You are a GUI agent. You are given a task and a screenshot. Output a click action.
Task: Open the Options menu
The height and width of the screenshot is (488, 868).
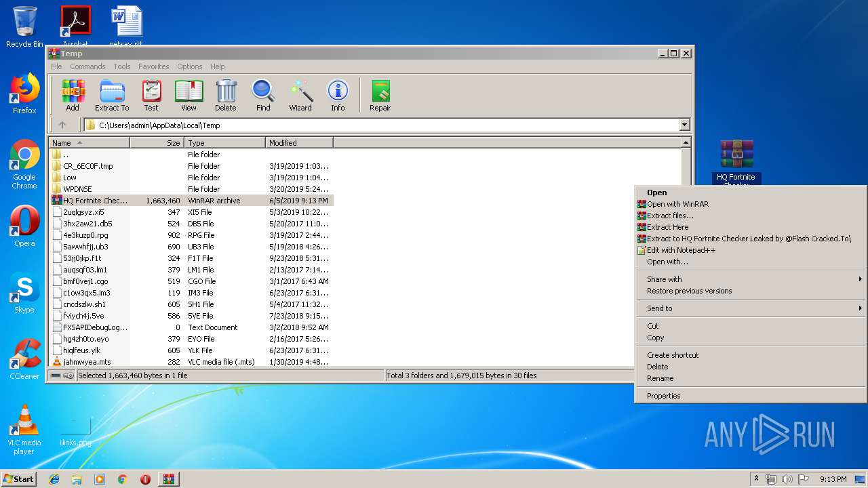tap(190, 66)
